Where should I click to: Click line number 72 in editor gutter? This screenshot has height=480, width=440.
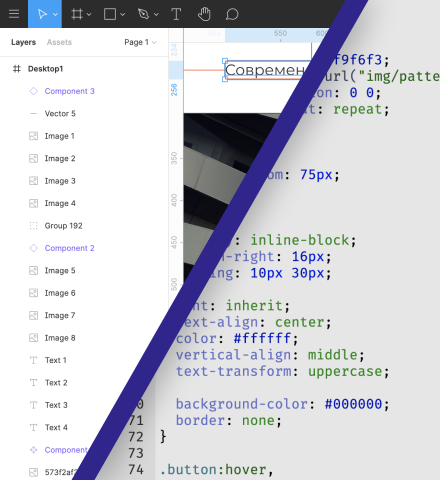click(136, 437)
